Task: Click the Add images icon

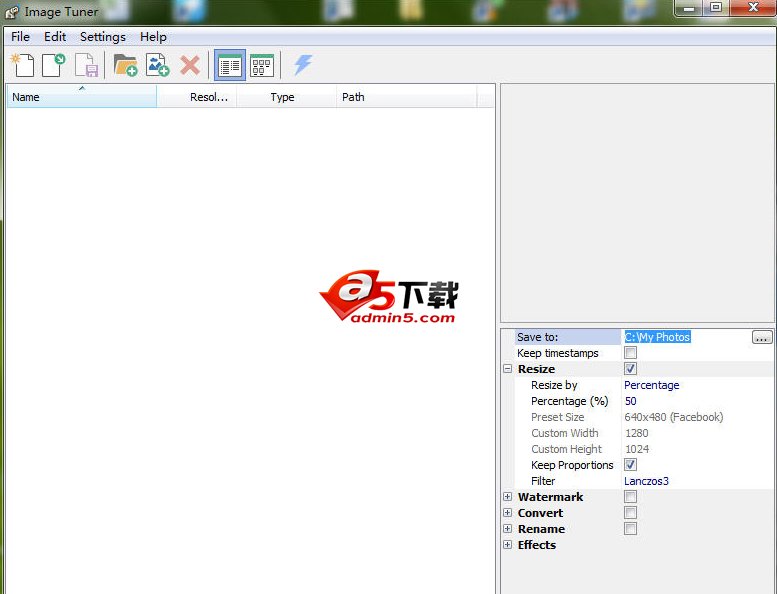Action: pos(157,66)
